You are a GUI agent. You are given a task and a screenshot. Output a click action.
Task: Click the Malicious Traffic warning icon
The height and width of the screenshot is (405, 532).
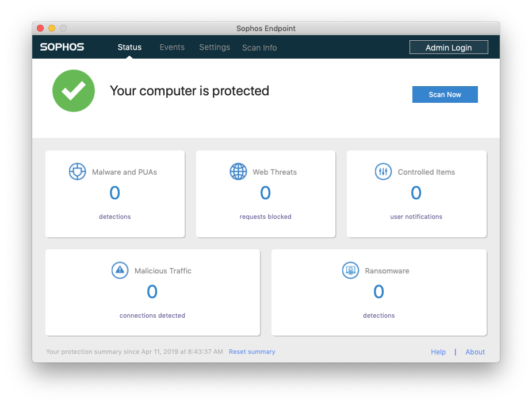coord(120,271)
